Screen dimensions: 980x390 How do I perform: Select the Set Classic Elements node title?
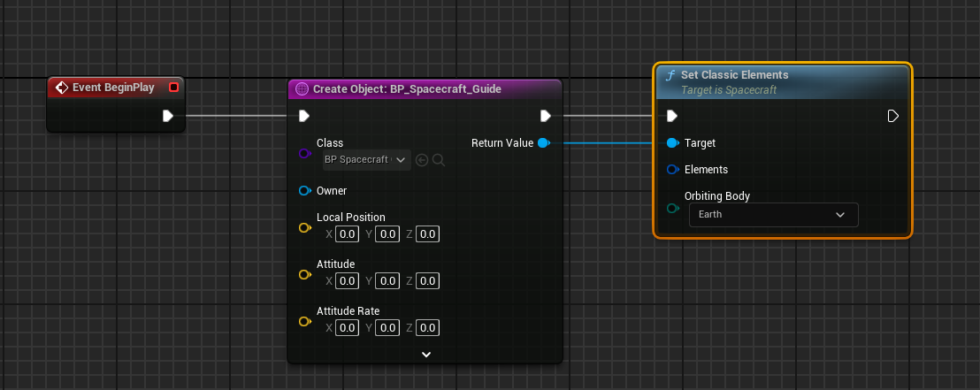pos(734,75)
